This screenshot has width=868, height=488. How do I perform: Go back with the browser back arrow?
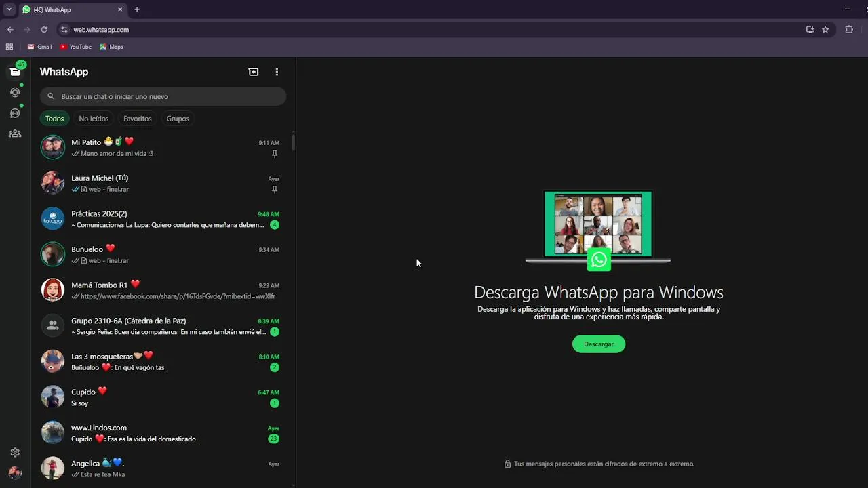(10, 30)
